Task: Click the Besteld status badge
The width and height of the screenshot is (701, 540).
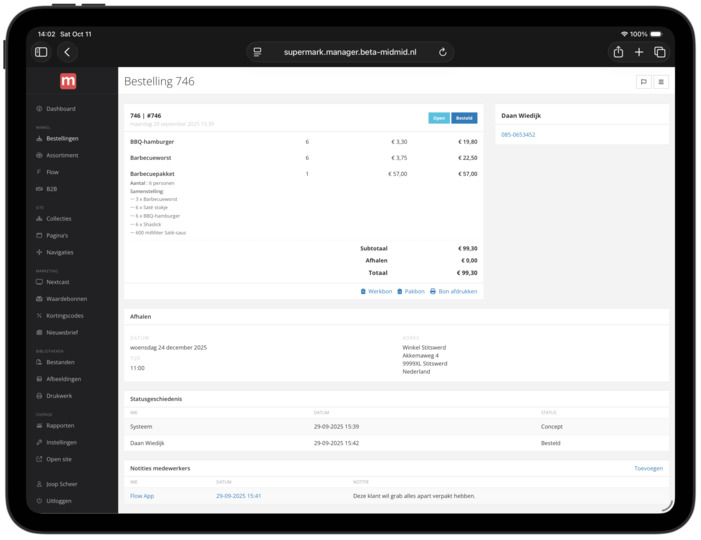Action: click(464, 118)
